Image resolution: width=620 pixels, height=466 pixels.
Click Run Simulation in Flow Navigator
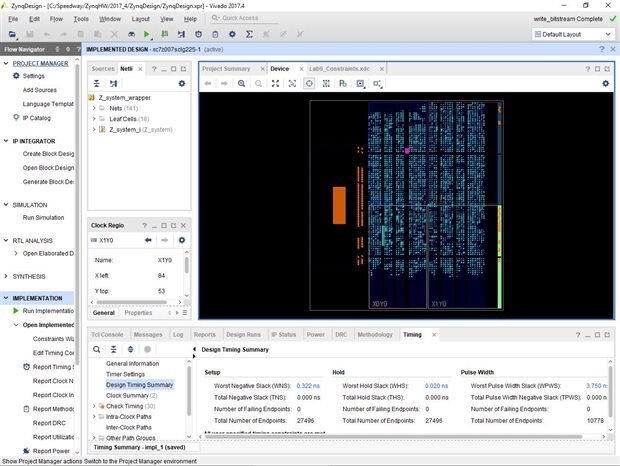tap(43, 217)
